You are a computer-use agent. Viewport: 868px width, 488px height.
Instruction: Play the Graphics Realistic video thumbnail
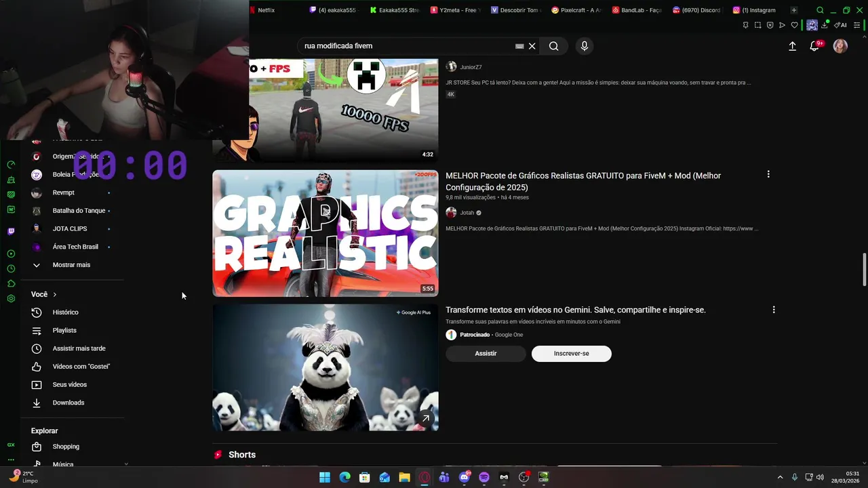325,233
